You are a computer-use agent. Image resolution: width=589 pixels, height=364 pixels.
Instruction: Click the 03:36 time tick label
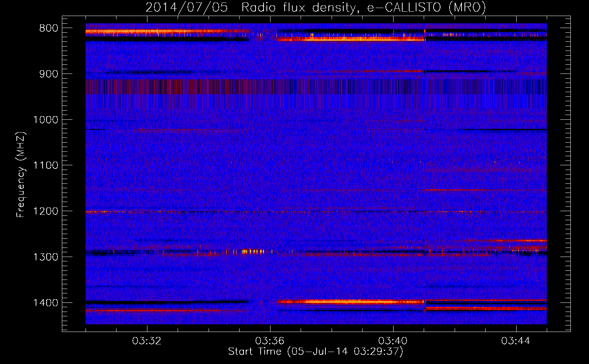click(x=270, y=341)
